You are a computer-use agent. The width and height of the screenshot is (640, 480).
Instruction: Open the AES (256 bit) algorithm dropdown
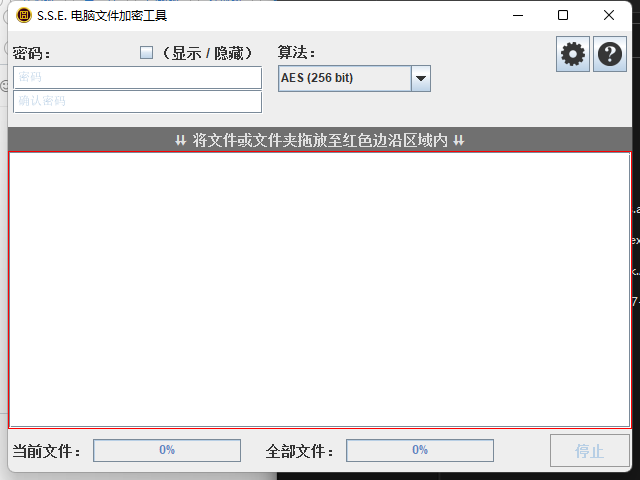[354, 78]
